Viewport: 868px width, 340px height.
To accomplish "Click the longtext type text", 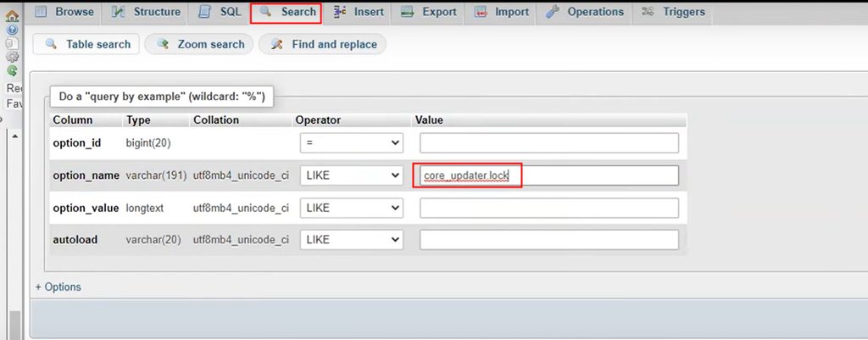I will point(144,209).
